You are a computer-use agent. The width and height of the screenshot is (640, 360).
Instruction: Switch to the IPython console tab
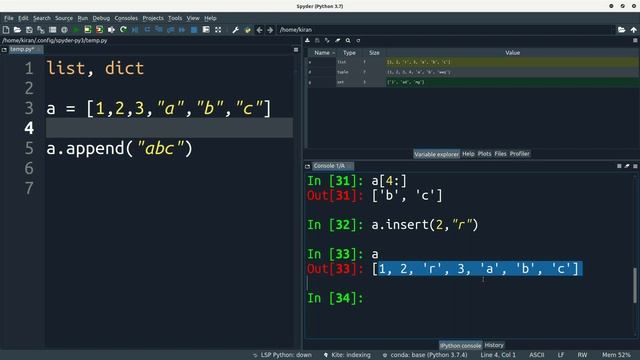coord(460,345)
